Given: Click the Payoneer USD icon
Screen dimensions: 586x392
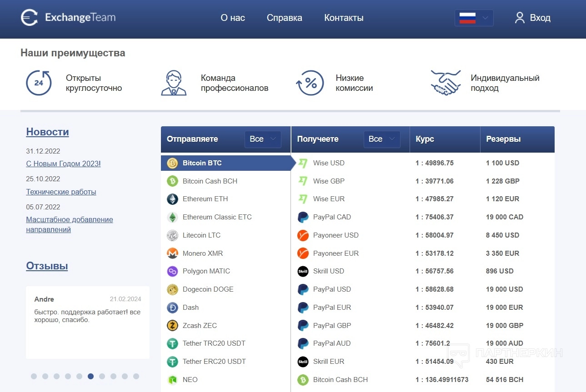Looking at the screenshot, I should click(x=303, y=235).
